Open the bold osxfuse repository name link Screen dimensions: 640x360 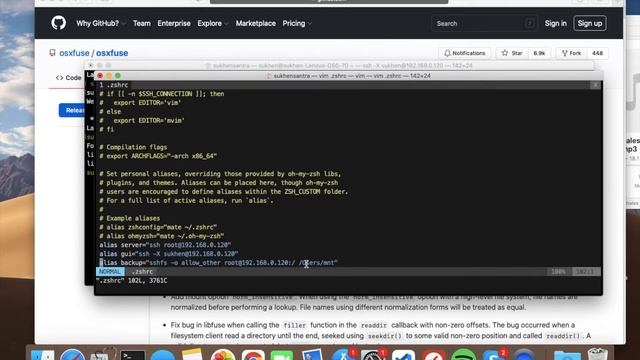pos(112,53)
